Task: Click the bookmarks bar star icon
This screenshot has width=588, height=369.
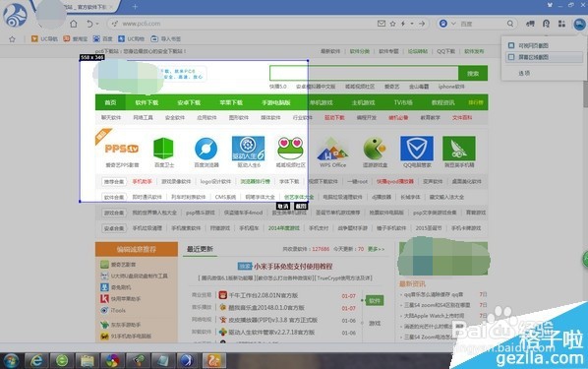Action: (x=12, y=38)
